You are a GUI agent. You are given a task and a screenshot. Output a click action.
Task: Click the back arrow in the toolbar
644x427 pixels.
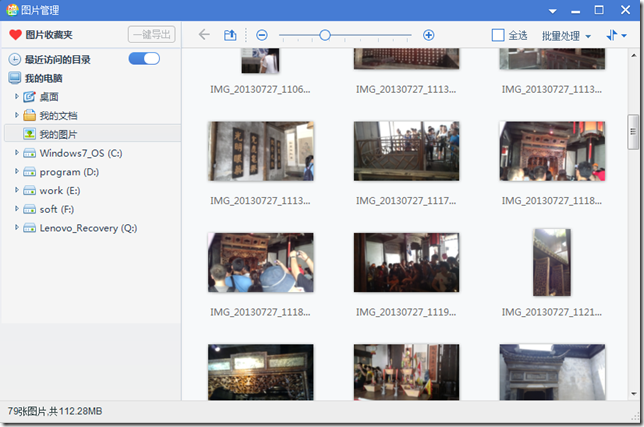point(204,35)
